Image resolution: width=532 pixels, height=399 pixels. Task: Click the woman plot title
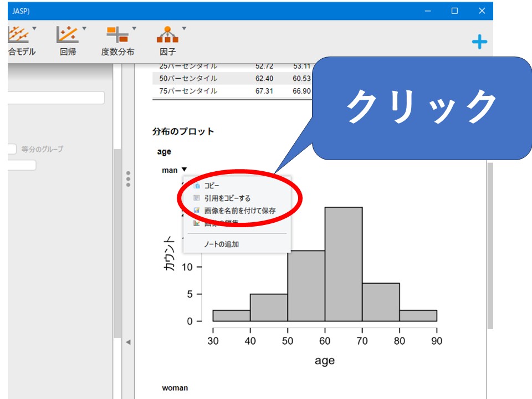(175, 388)
